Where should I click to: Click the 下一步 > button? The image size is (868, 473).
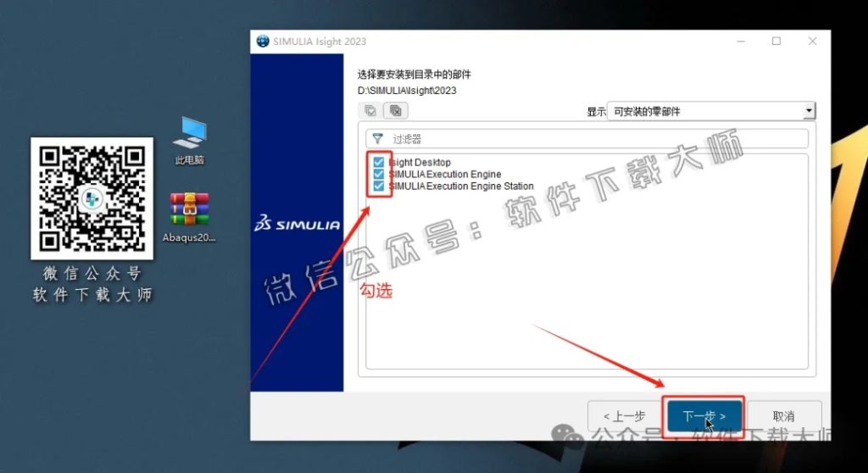[704, 416]
